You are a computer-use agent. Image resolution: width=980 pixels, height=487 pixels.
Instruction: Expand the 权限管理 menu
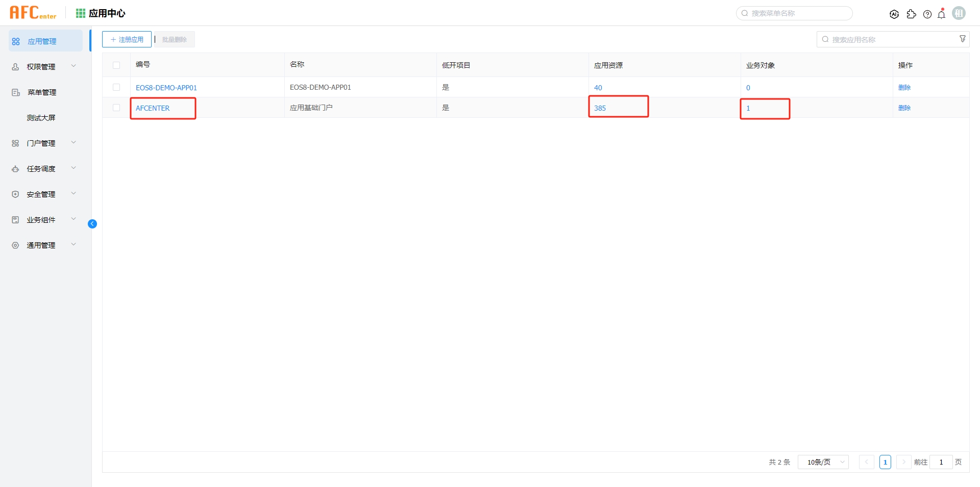coord(41,67)
